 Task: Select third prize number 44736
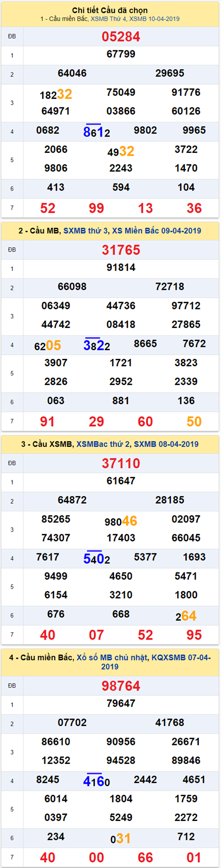point(121,306)
